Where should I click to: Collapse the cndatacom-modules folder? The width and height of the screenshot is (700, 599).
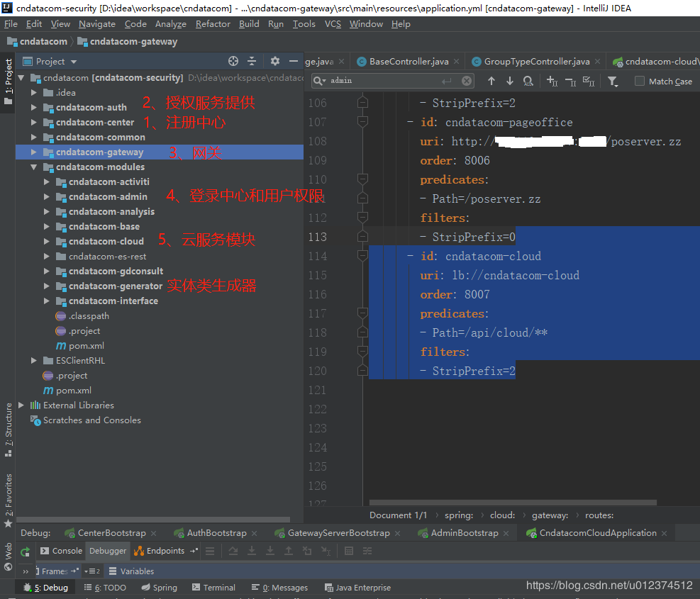34,167
